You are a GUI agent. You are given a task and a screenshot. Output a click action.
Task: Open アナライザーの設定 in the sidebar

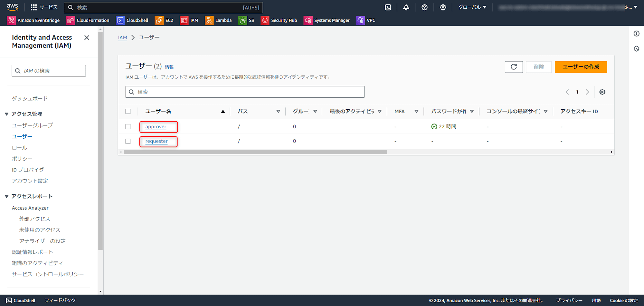point(42,241)
